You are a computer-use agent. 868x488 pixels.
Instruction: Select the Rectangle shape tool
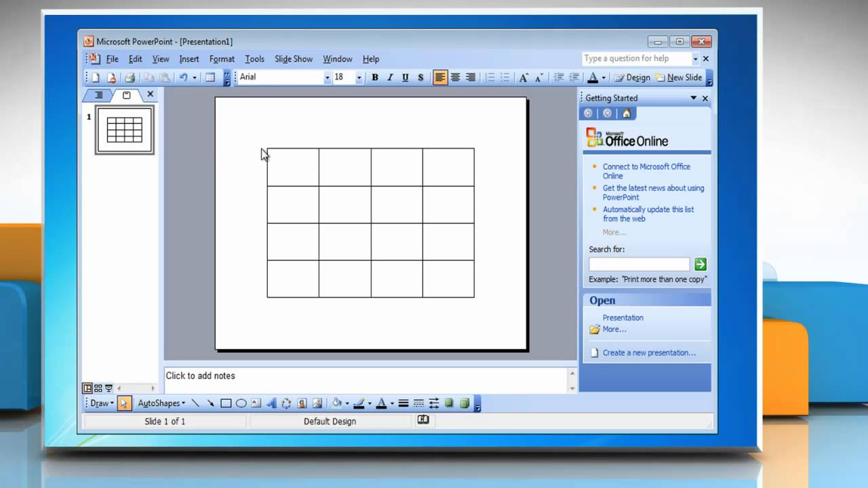pyautogui.click(x=226, y=403)
